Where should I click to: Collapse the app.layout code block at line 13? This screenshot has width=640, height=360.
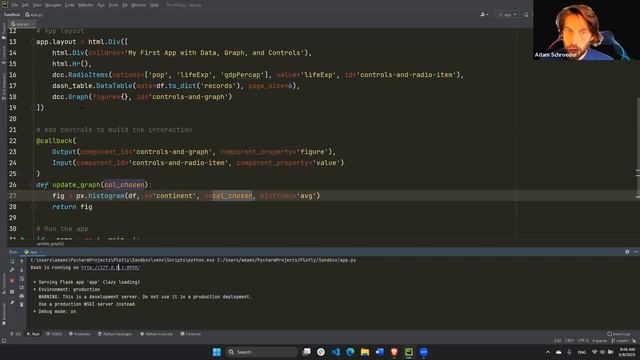click(x=33, y=42)
